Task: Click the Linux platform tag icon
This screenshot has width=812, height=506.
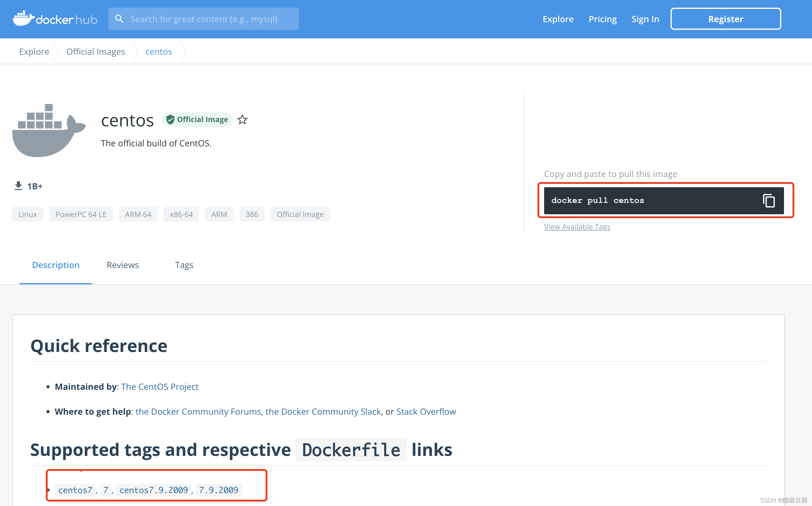Action: [27, 214]
